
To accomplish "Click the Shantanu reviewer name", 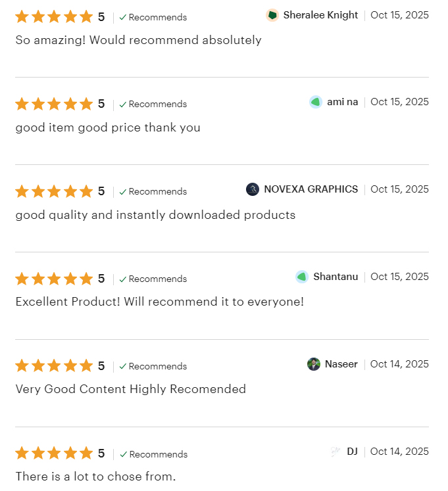I will tap(336, 277).
